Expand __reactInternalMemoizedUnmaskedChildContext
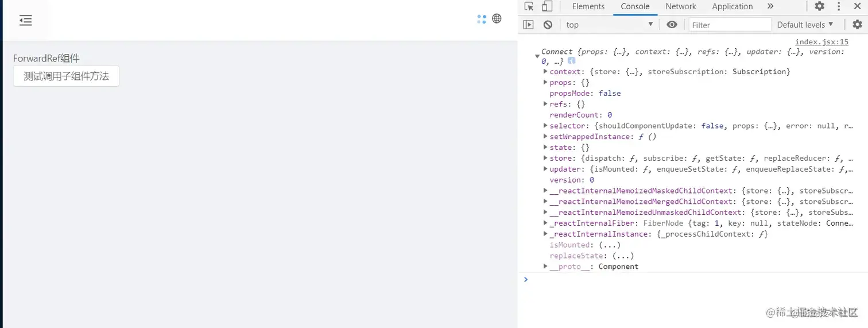 pyautogui.click(x=545, y=213)
